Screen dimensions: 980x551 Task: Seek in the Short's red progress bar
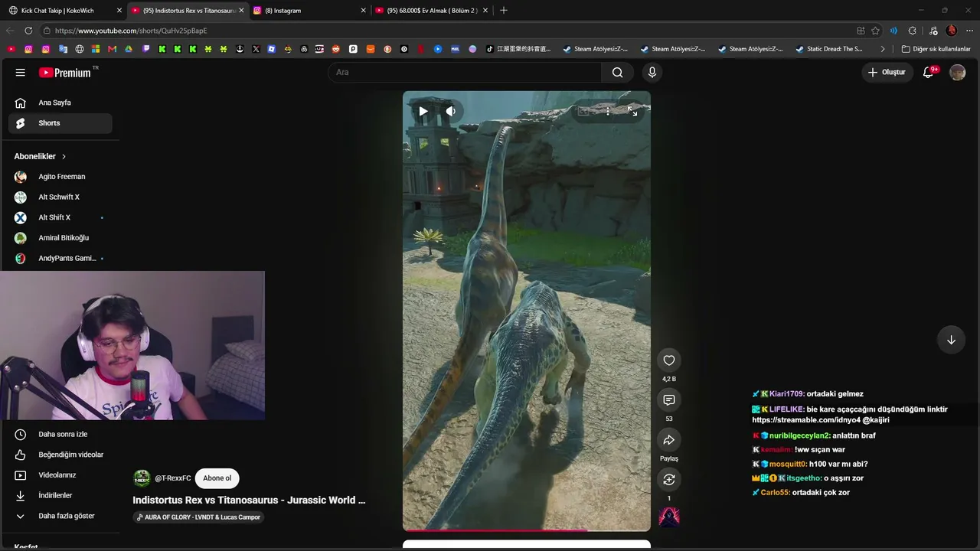[x=527, y=530]
